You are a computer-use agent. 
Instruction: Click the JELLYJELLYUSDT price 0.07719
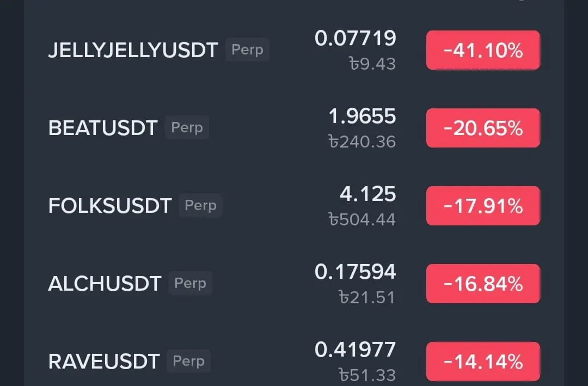(x=355, y=38)
